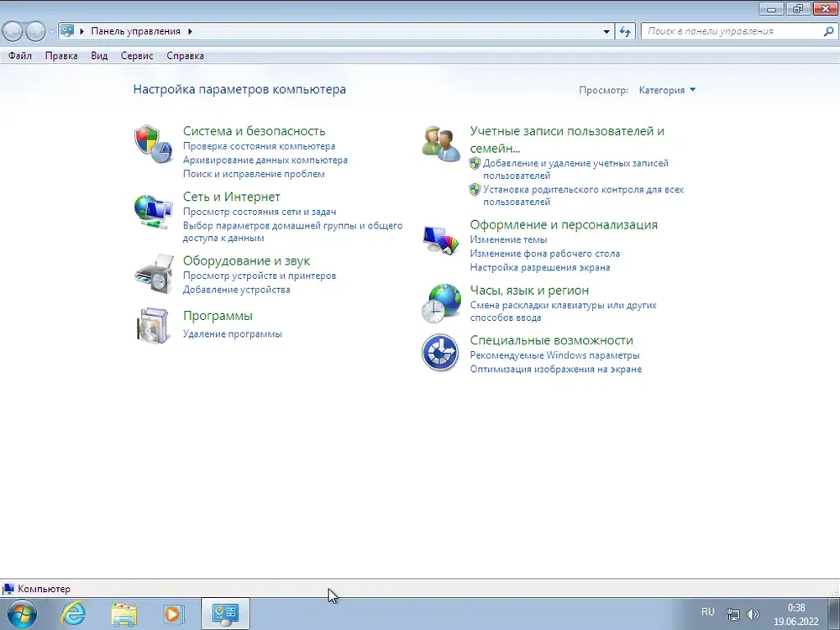Viewport: 840px width, 630px height.
Task: Click the Back navigation arrow button
Action: pos(13,31)
